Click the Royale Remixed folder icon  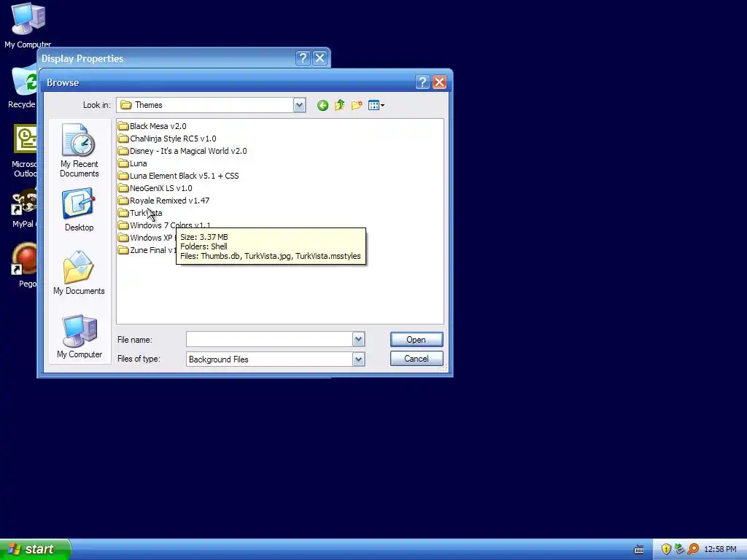pyautogui.click(x=123, y=201)
